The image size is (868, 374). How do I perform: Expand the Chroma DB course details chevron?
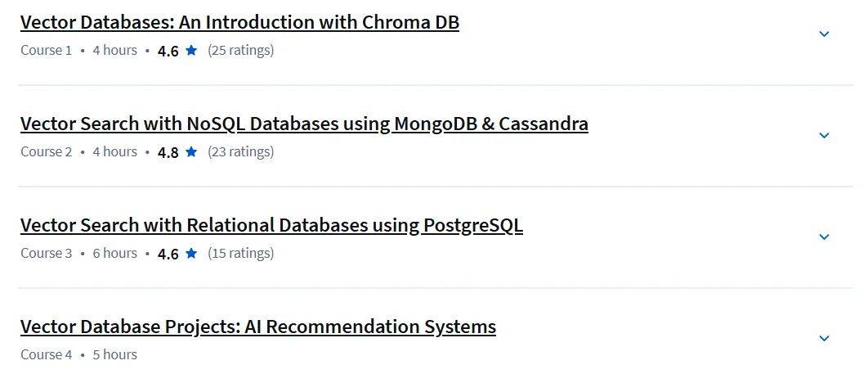coord(824,34)
